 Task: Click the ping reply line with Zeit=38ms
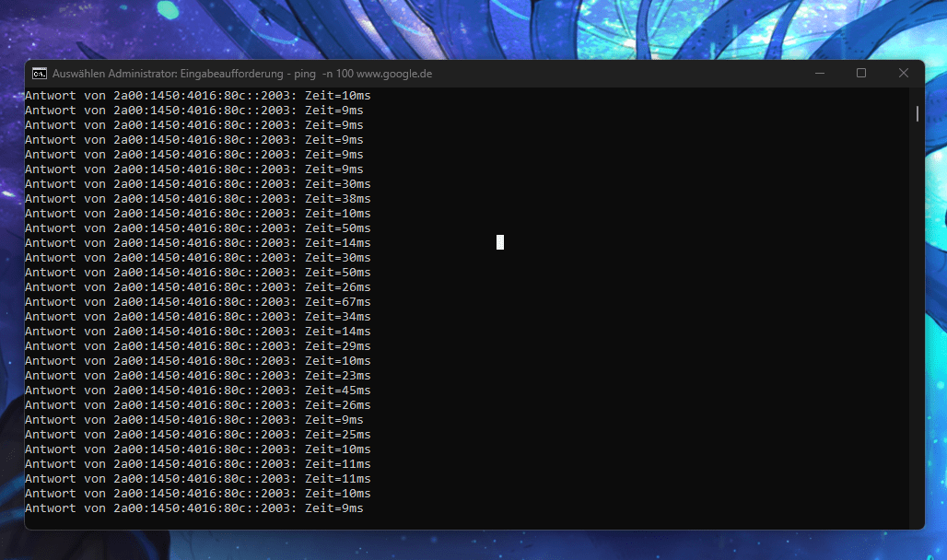pos(197,199)
